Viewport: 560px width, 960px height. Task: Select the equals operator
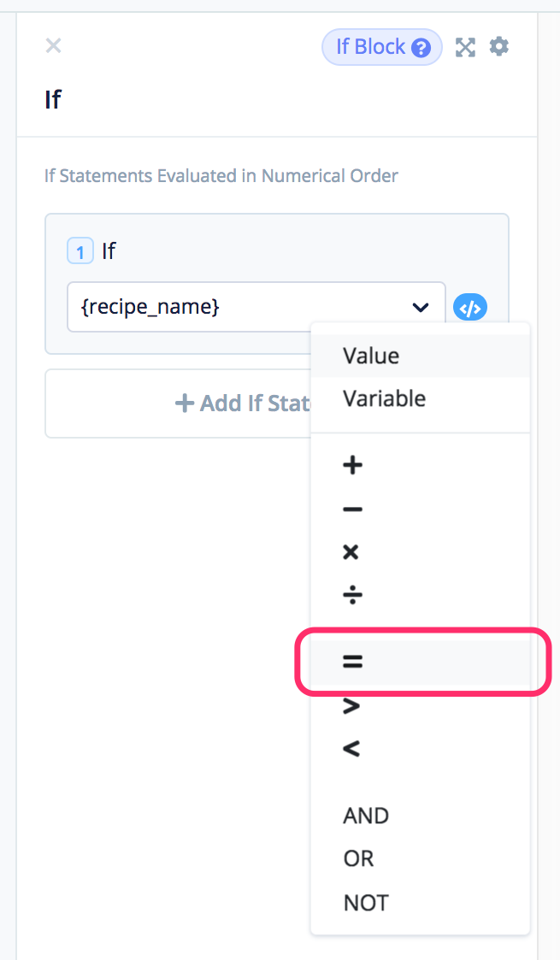[352, 661]
